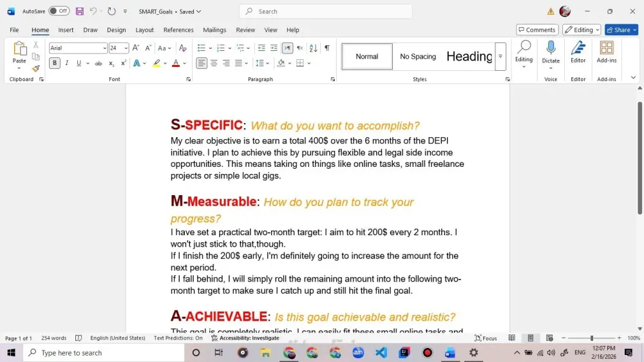This screenshot has height=362, width=644.
Task: Redo with the repeat arrow icon
Action: (111, 12)
